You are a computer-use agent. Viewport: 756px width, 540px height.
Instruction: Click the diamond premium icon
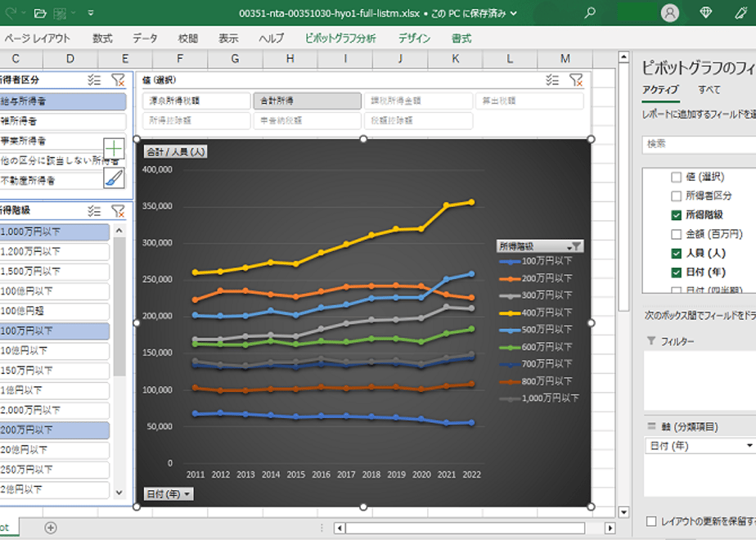coord(706,13)
